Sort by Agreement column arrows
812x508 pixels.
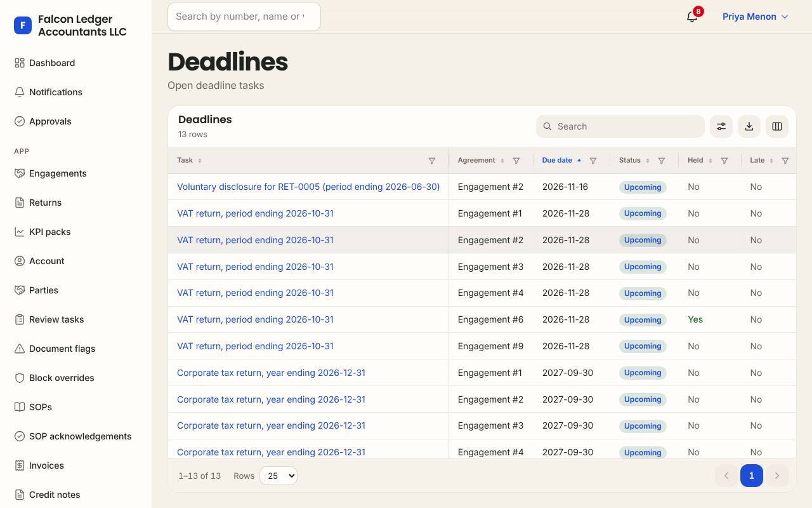(x=502, y=161)
